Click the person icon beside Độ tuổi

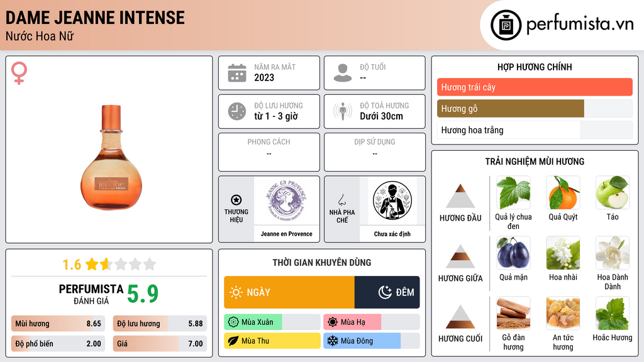click(x=343, y=73)
